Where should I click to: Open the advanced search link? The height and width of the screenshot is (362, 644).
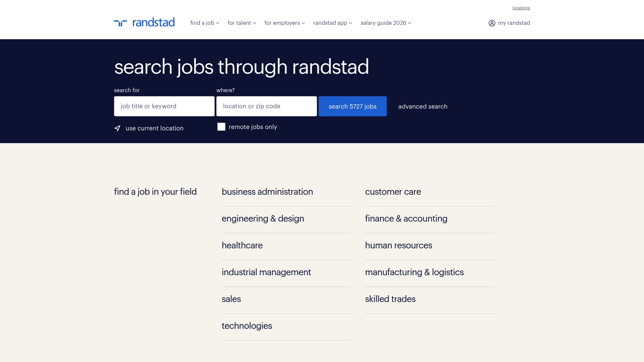pyautogui.click(x=423, y=106)
